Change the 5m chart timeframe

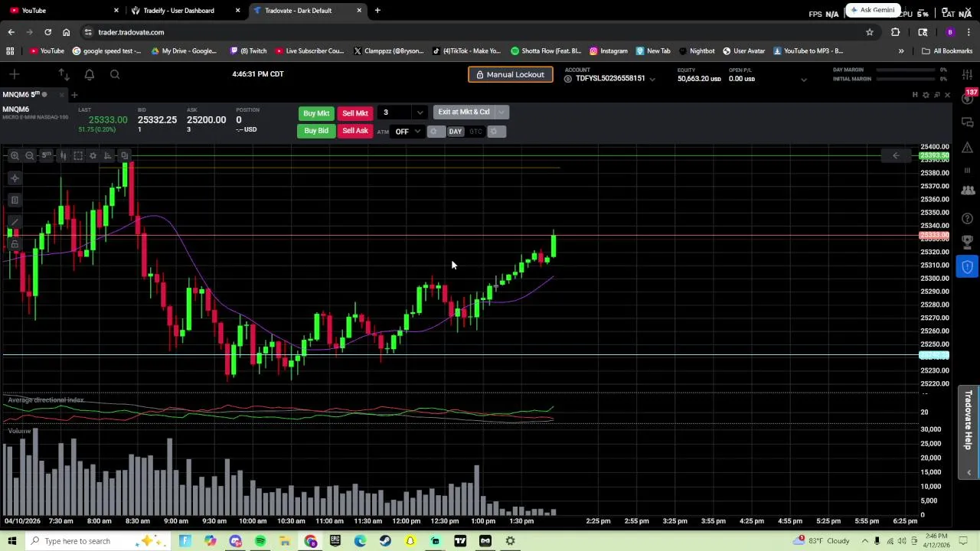(47, 155)
